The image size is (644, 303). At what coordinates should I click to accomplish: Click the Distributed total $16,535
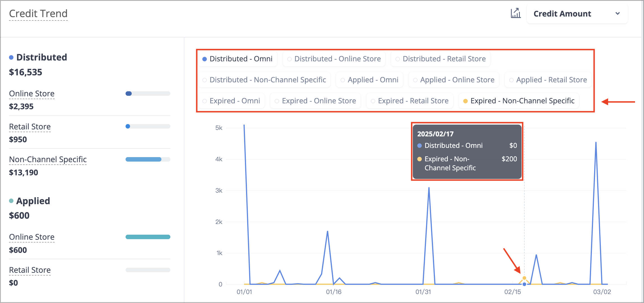coord(26,72)
